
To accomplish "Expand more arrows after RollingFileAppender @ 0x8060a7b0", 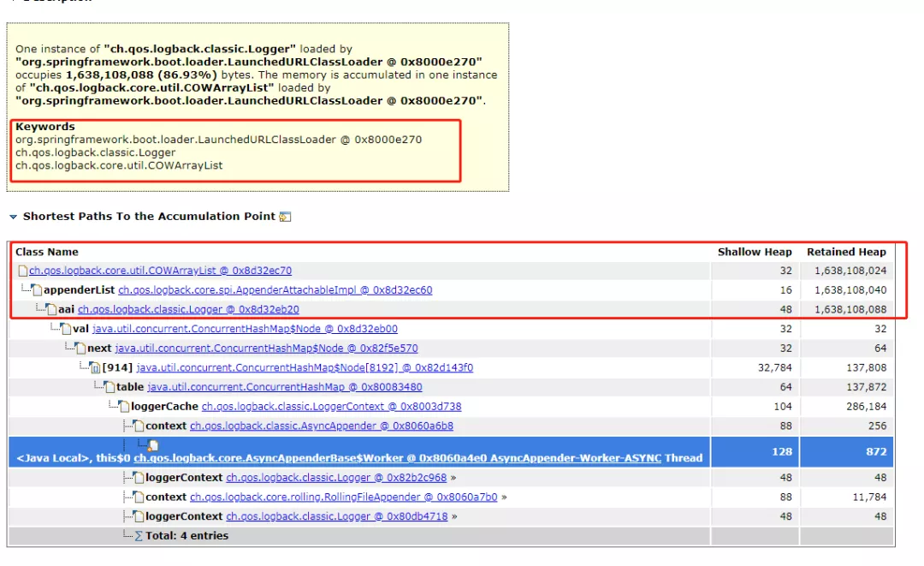I will coord(504,497).
